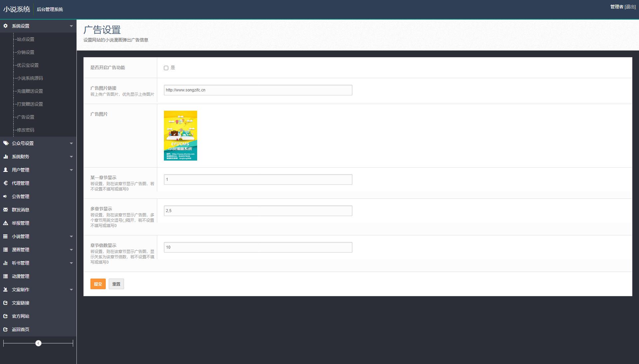
Task: Open the 修改密码 submenu item
Action: [26, 130]
